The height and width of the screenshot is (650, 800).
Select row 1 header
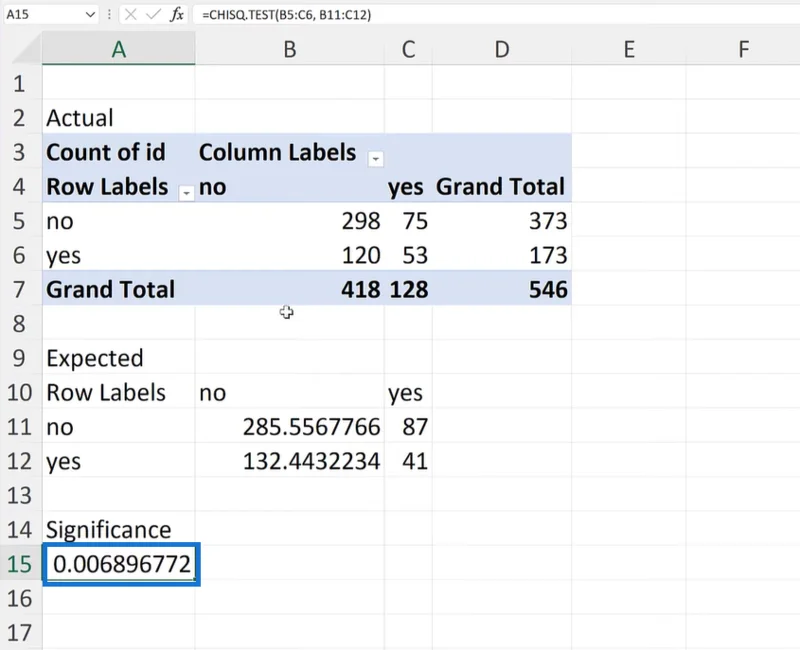click(19, 83)
